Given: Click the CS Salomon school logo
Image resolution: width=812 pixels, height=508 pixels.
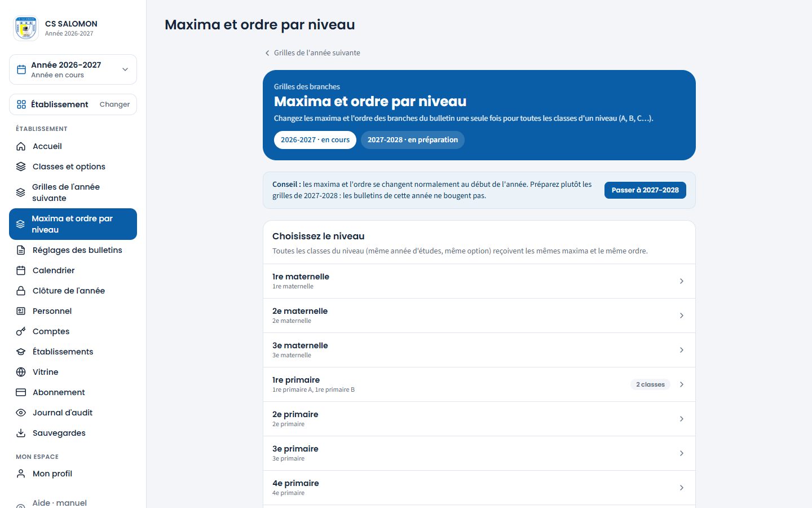Looking at the screenshot, I should click(x=26, y=28).
